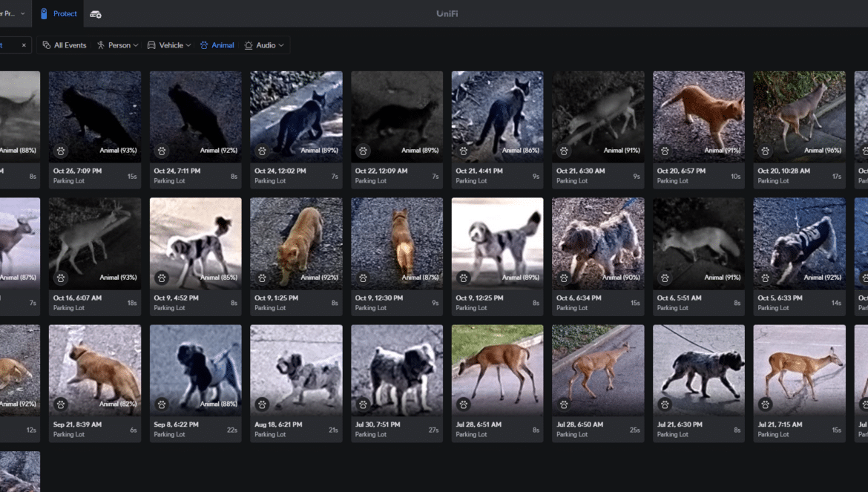Open the Aug 18, 6:21 PM dog event
The width and height of the screenshot is (868, 492).
pos(296,370)
